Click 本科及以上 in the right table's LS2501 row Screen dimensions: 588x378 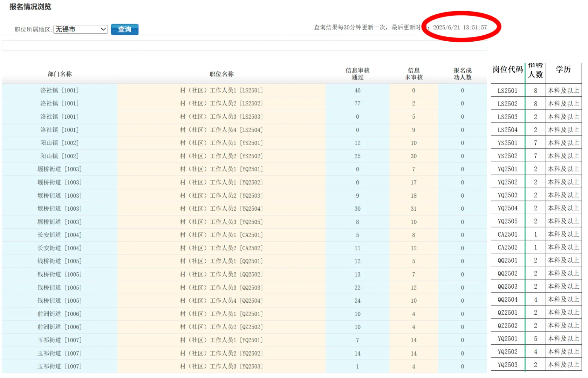[563, 91]
